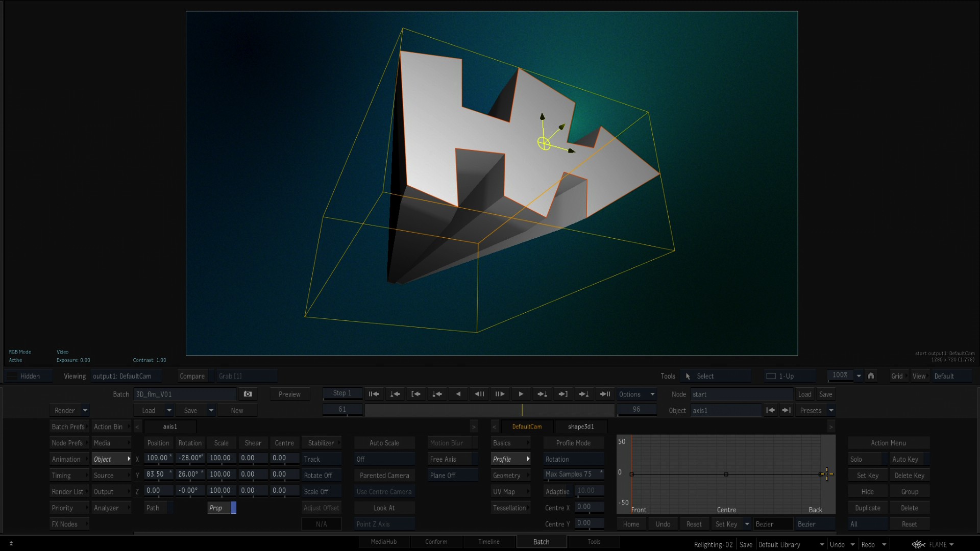Click the Max Samples 75 slider field
The image size is (980, 551).
(574, 474)
